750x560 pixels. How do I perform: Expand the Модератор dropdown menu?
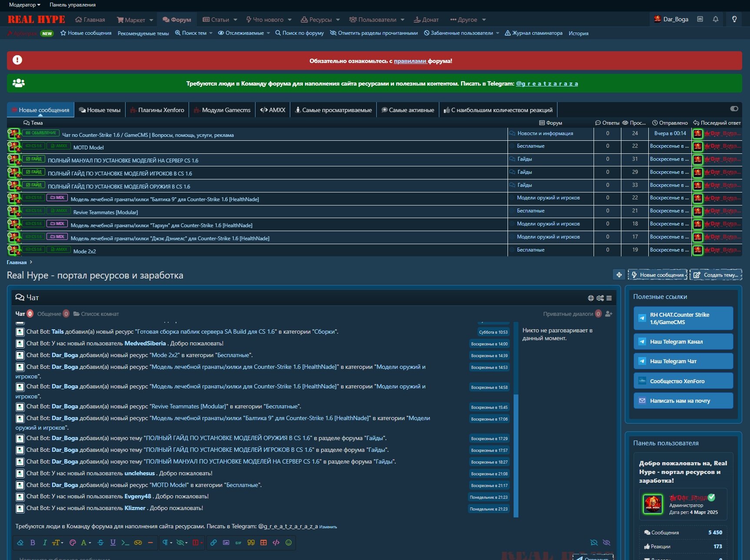point(25,5)
